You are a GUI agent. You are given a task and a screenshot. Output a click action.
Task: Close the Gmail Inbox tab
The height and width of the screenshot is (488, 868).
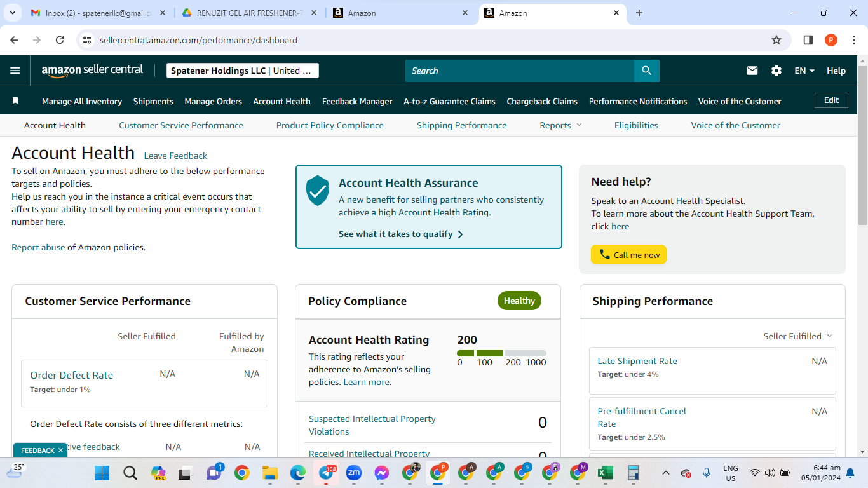click(x=163, y=13)
